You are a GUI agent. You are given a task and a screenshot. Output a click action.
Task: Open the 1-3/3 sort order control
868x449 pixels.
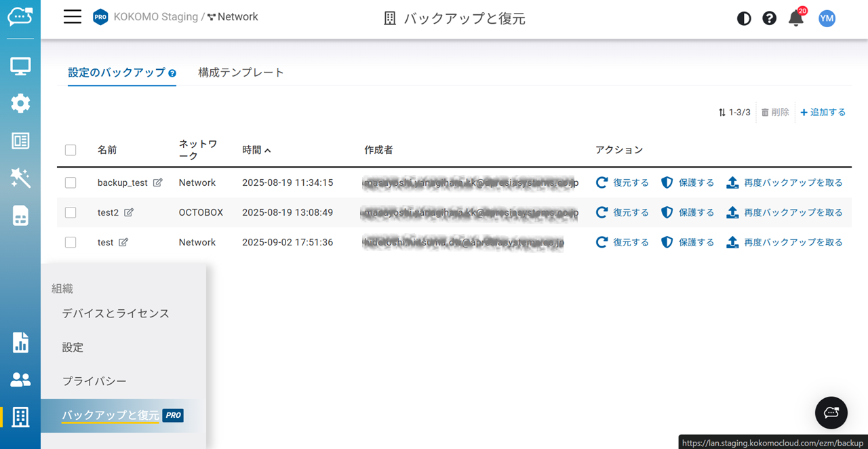(x=734, y=113)
